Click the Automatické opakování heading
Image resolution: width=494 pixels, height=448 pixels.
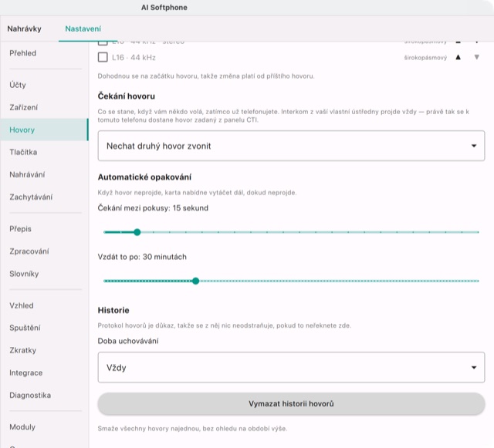click(144, 177)
